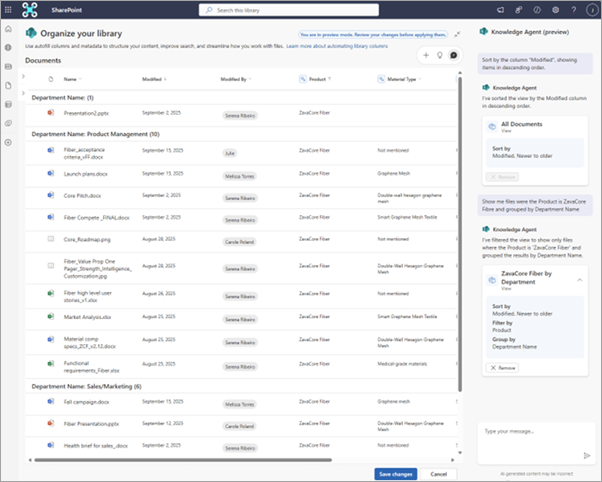The height and width of the screenshot is (482, 602).
Task: Click the Fiber Presentation.pptx PowerPoint icon
Action: 51,423
